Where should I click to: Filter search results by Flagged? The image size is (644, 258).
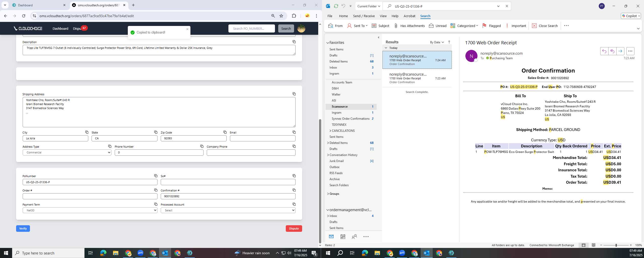point(492,26)
